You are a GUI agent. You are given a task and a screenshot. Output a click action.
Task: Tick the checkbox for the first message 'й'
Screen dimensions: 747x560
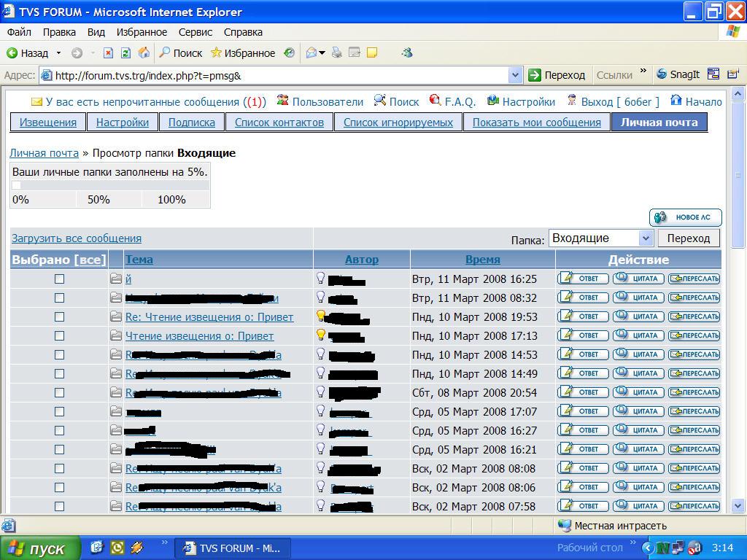(59, 279)
